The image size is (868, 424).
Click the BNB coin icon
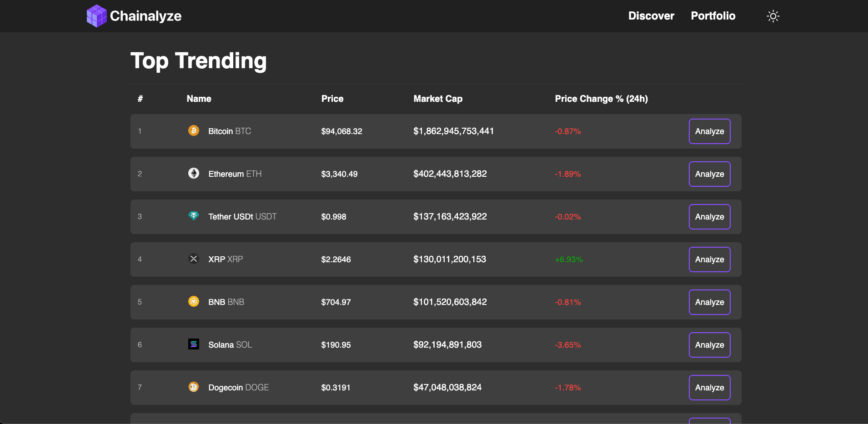[x=194, y=302]
